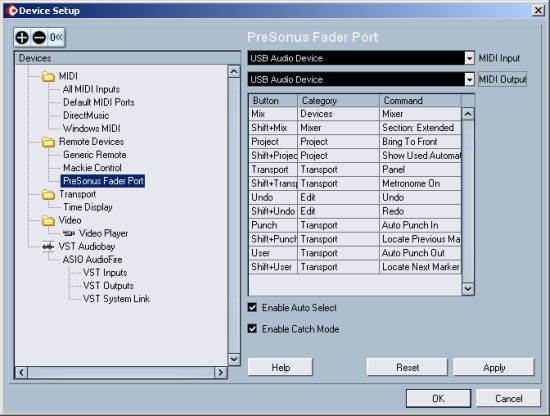Click the Category column header
Image resolution: width=550 pixels, height=416 pixels.
pyautogui.click(x=338, y=101)
